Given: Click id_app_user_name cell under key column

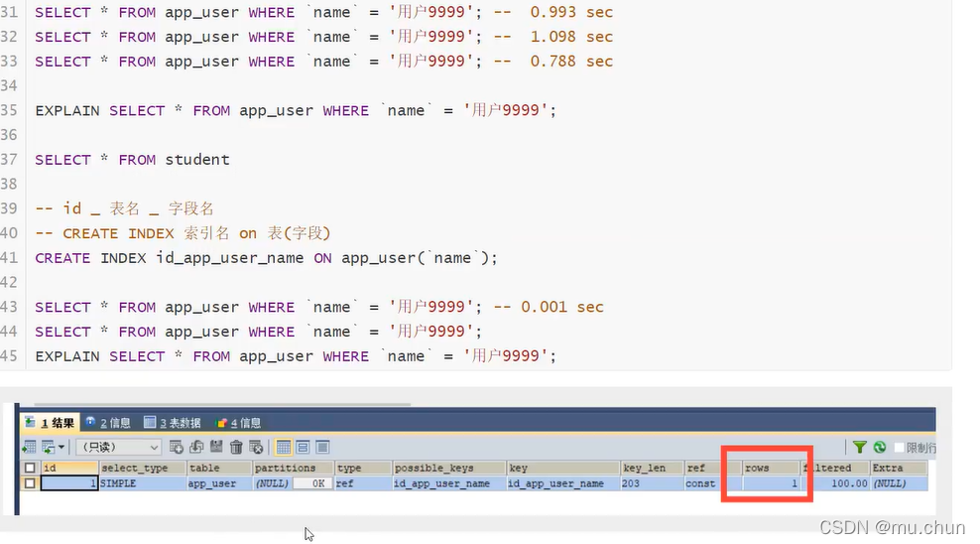Looking at the screenshot, I should coord(563,483).
